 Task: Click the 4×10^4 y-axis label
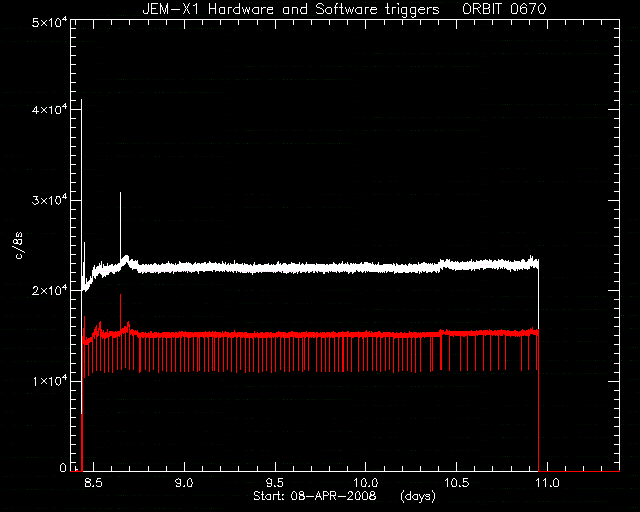tap(49, 109)
